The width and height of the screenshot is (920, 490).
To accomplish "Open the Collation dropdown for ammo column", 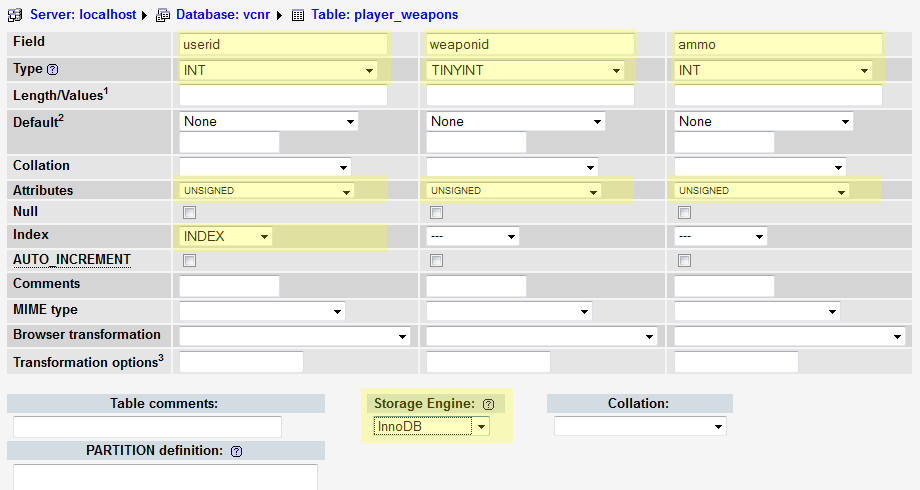I will (x=760, y=167).
